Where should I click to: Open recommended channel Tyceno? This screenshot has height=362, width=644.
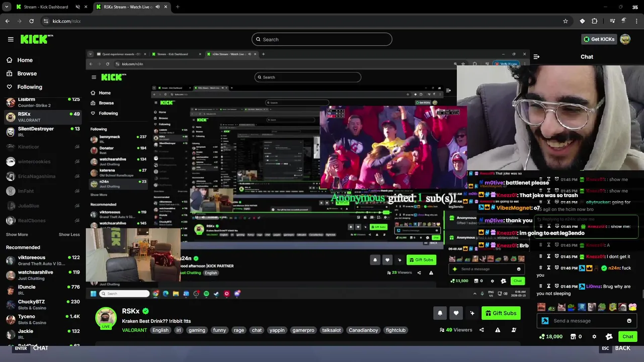[x=43, y=319]
